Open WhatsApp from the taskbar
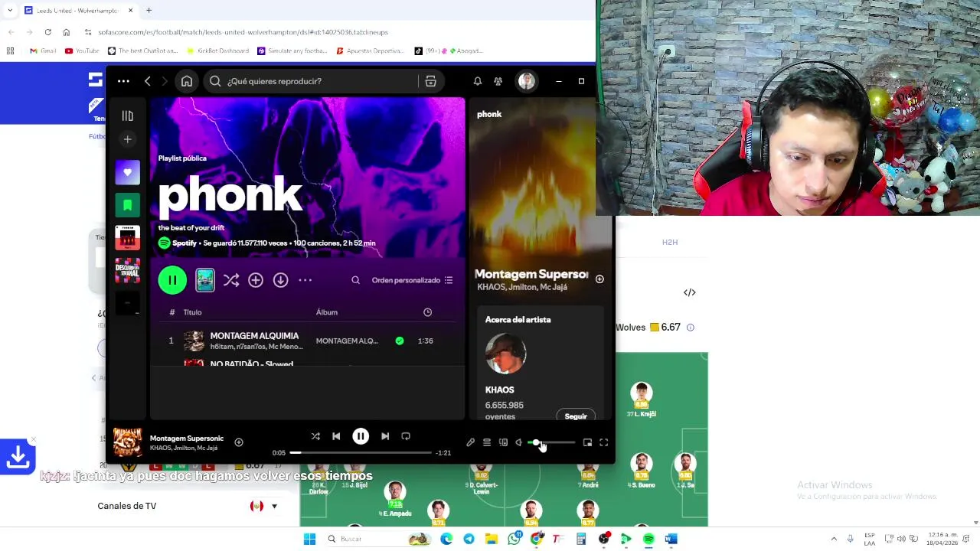This screenshot has height=551, width=980. (x=514, y=539)
